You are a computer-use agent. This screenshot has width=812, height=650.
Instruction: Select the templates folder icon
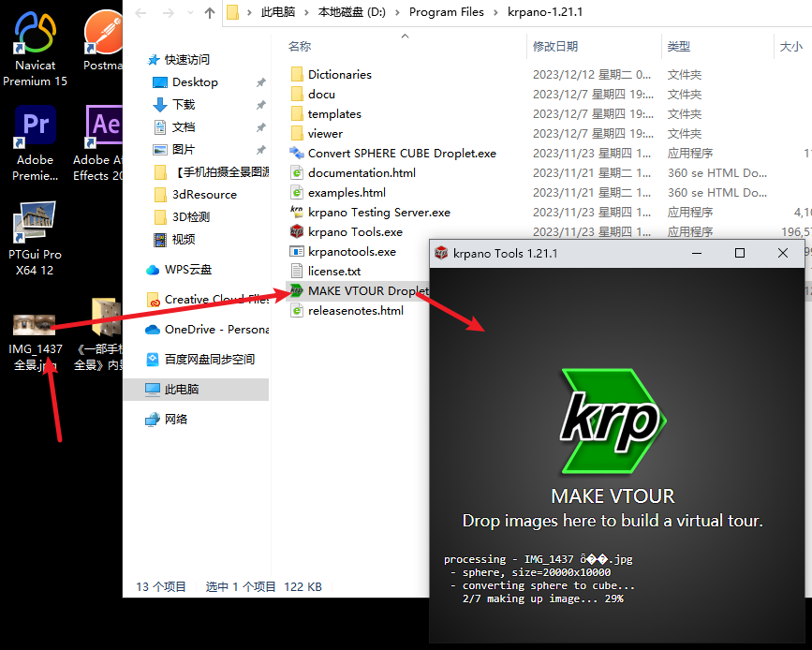tap(297, 114)
